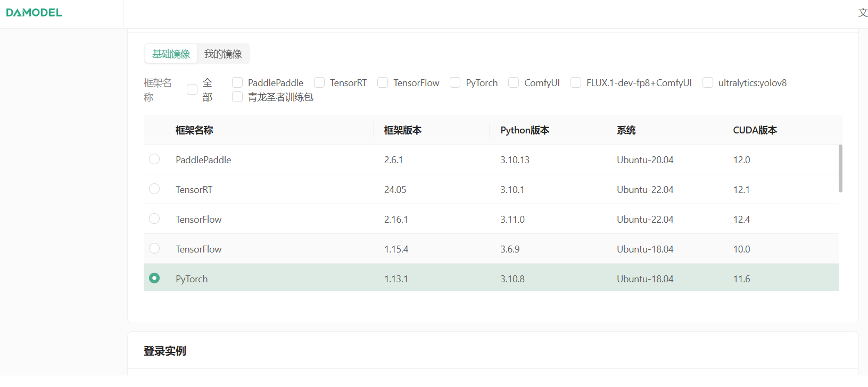This screenshot has width=868, height=387.
Task: Check the TensorFlow filter checkbox
Action: [x=383, y=82]
